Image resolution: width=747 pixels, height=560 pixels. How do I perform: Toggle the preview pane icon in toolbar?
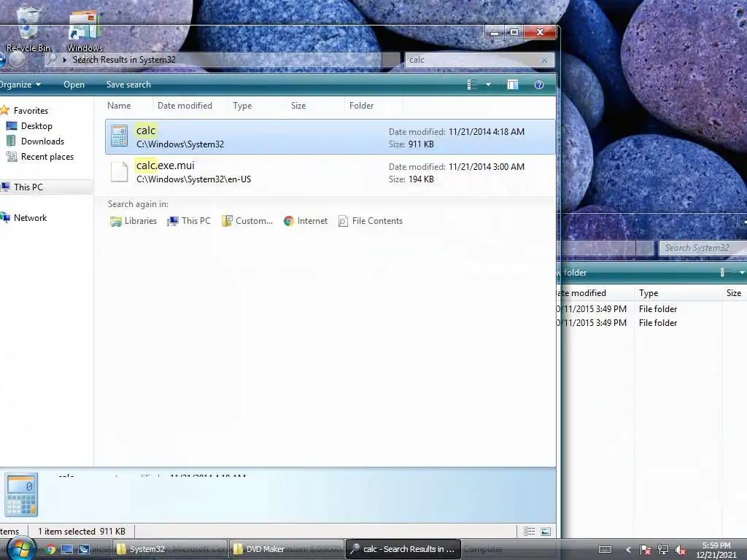pyautogui.click(x=513, y=85)
